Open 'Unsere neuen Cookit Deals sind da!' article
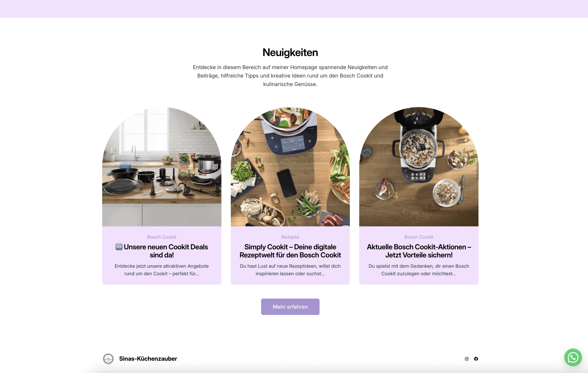This screenshot has height=373, width=588. [162, 251]
